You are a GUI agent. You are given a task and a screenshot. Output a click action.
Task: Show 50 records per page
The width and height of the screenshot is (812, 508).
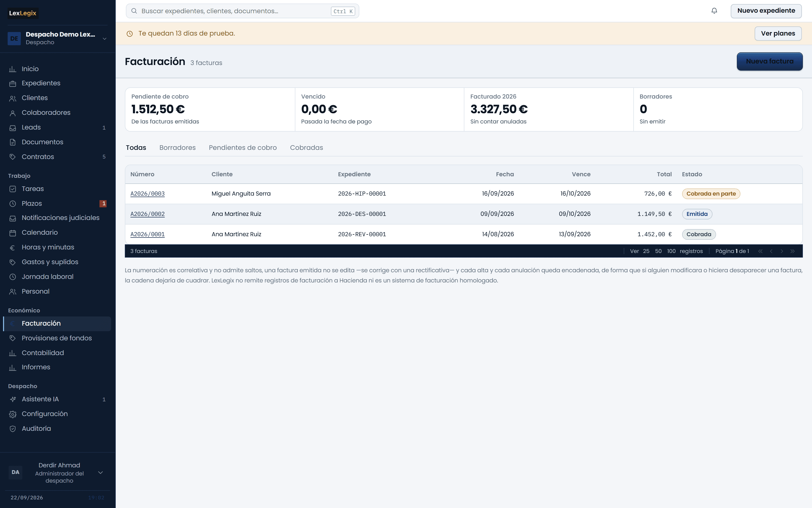pyautogui.click(x=658, y=251)
